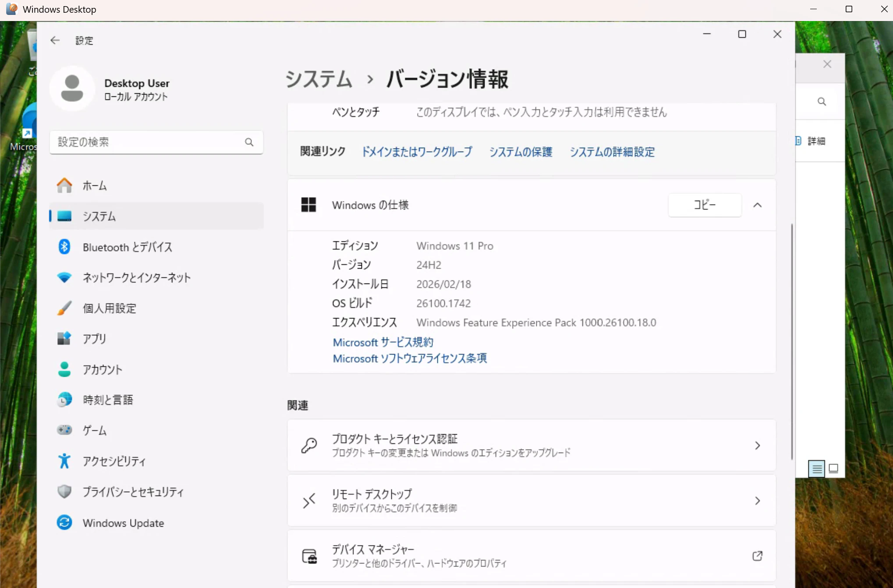Close the background window with X

click(x=827, y=64)
